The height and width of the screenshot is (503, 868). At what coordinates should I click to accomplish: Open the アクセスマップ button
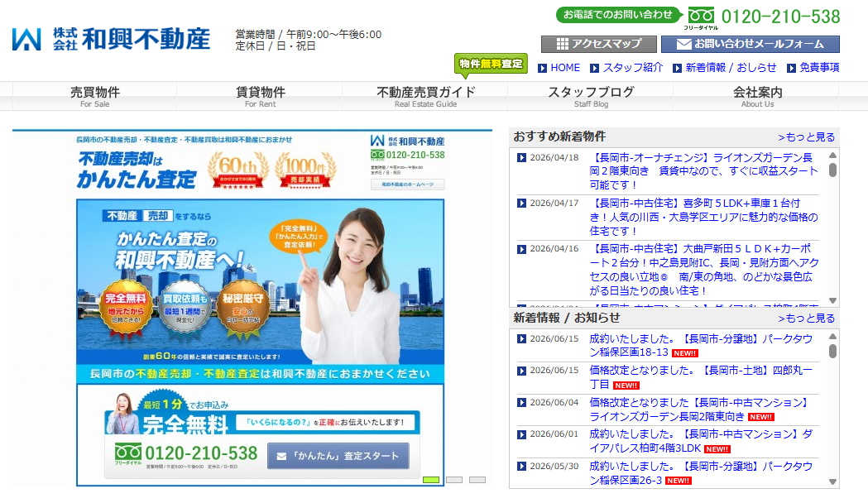[599, 44]
